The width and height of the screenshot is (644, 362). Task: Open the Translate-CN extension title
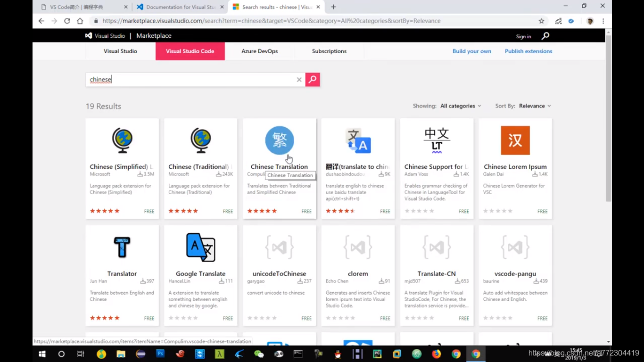point(437,274)
